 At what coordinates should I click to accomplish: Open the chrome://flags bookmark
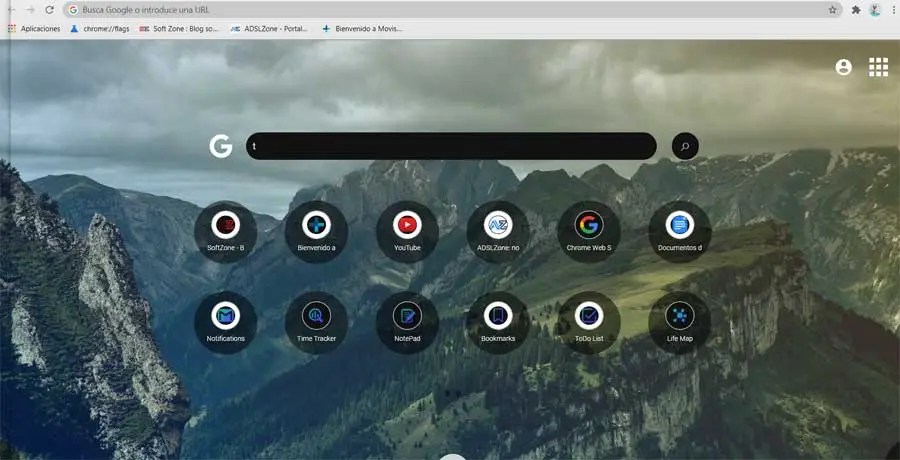click(x=99, y=29)
